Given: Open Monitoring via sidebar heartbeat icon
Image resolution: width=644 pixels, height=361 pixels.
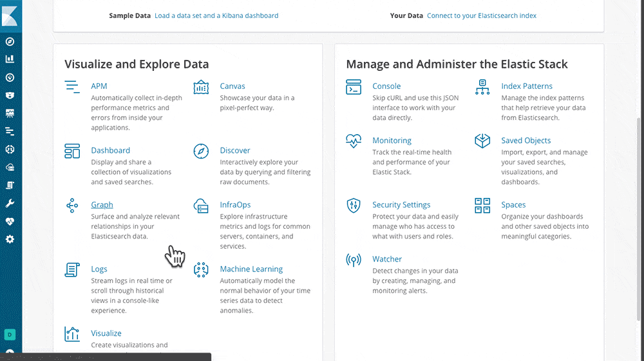Looking at the screenshot, I should click(10, 221).
